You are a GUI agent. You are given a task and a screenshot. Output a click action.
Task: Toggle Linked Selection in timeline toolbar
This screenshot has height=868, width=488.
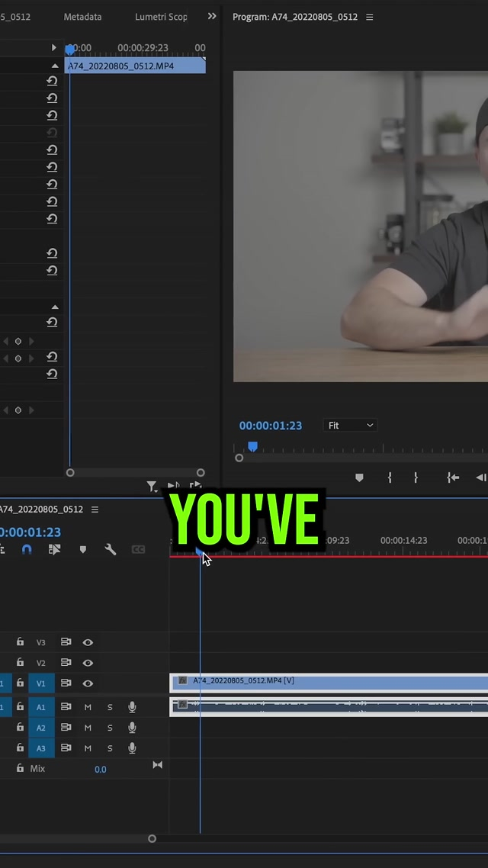[x=54, y=549]
